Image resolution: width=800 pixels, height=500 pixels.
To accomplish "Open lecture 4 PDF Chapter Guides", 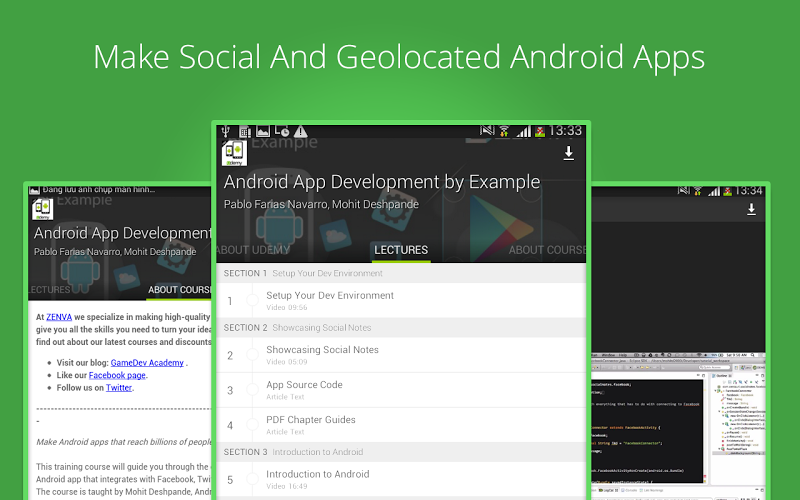I will pyautogui.click(x=401, y=425).
